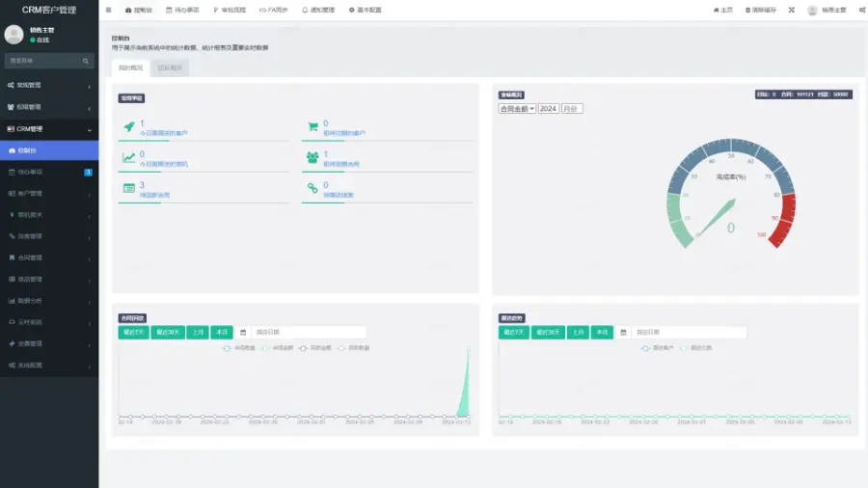Click 最近30天 button in the left bottom chart
The width and height of the screenshot is (868, 488).
pos(167,332)
